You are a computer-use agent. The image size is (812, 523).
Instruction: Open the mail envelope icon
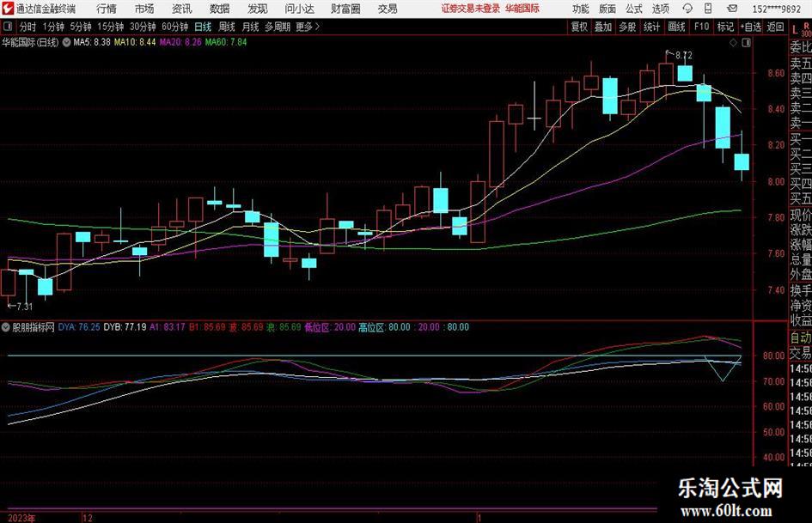pyautogui.click(x=732, y=9)
